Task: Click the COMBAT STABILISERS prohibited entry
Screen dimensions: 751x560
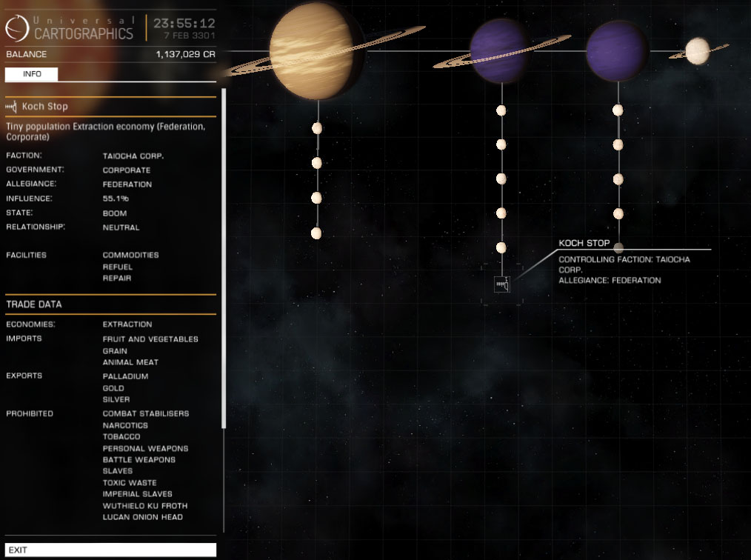Action: (146, 413)
